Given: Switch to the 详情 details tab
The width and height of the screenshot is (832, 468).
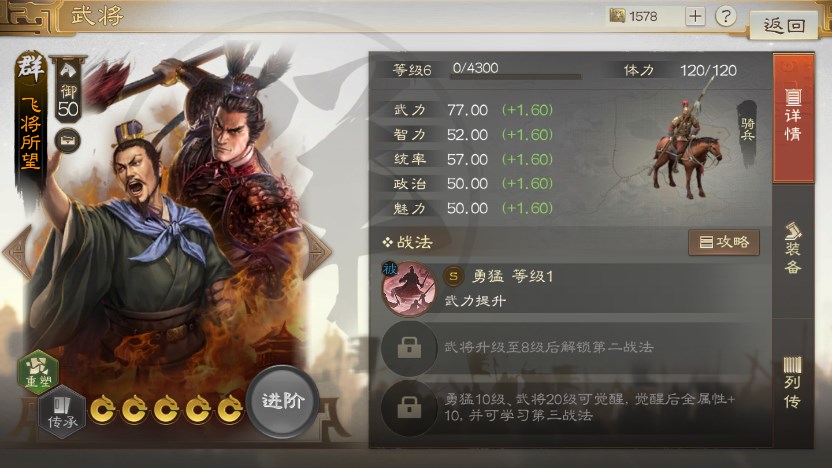Looking at the screenshot, I should (793, 118).
